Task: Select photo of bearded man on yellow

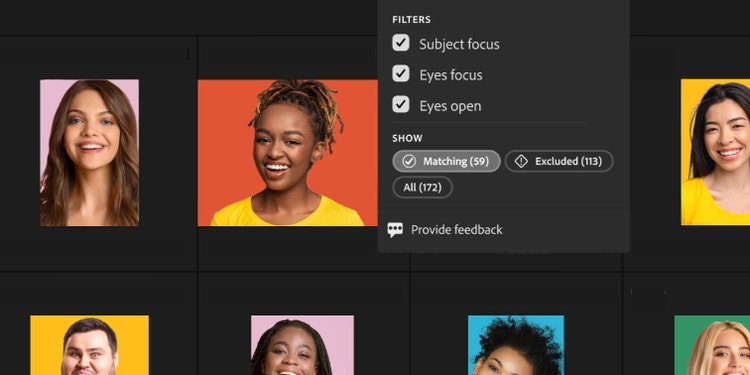Action: 89,345
